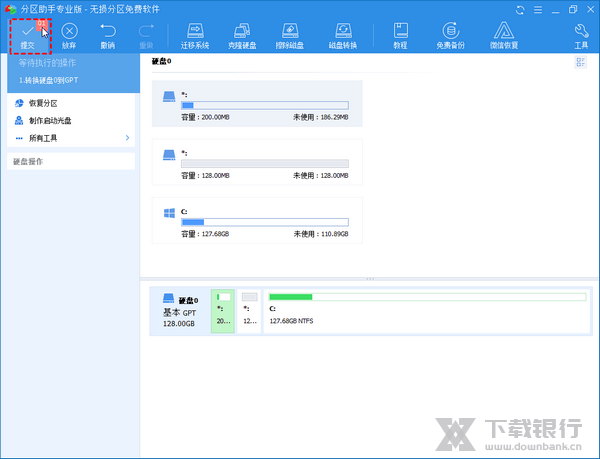Screen dimensions: 600x459
Task: Click the 未使用: 110.89GB value
Action: pyautogui.click(x=321, y=234)
